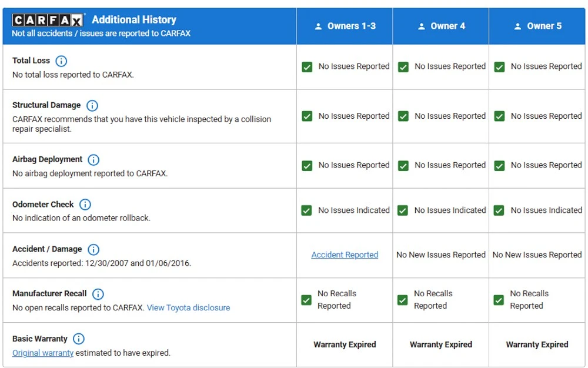This screenshot has height=368, width=588.
Task: Click Airbag Deployment green check for Owner 5
Action: (499, 166)
